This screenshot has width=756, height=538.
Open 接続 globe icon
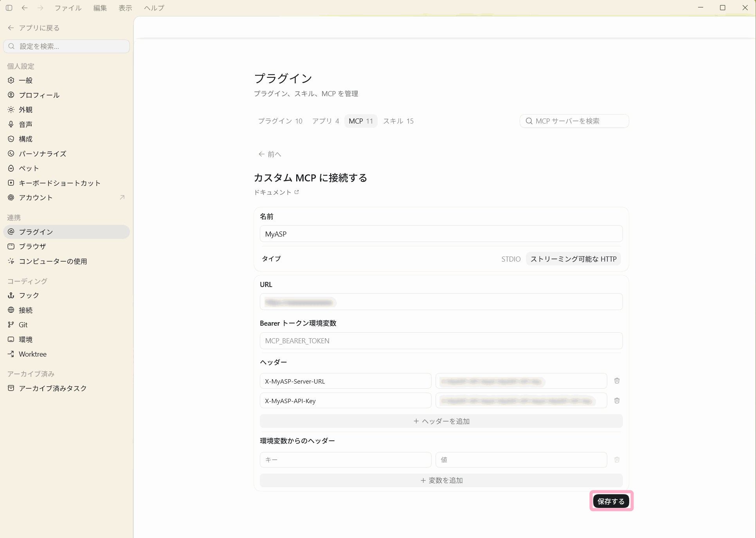[11, 310]
